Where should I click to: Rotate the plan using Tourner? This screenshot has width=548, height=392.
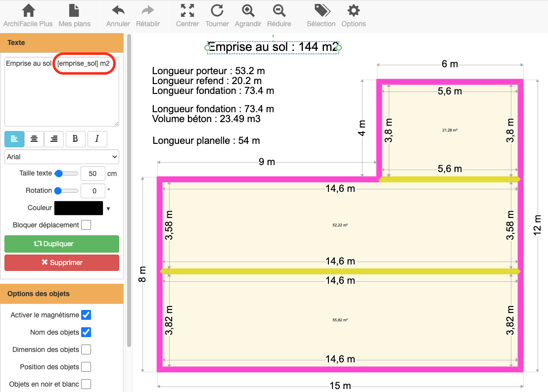[x=217, y=15]
